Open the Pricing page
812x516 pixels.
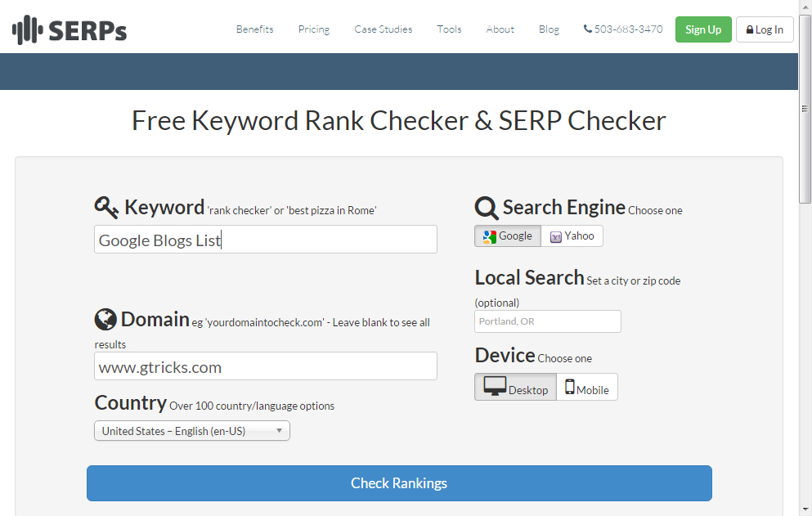click(x=314, y=29)
